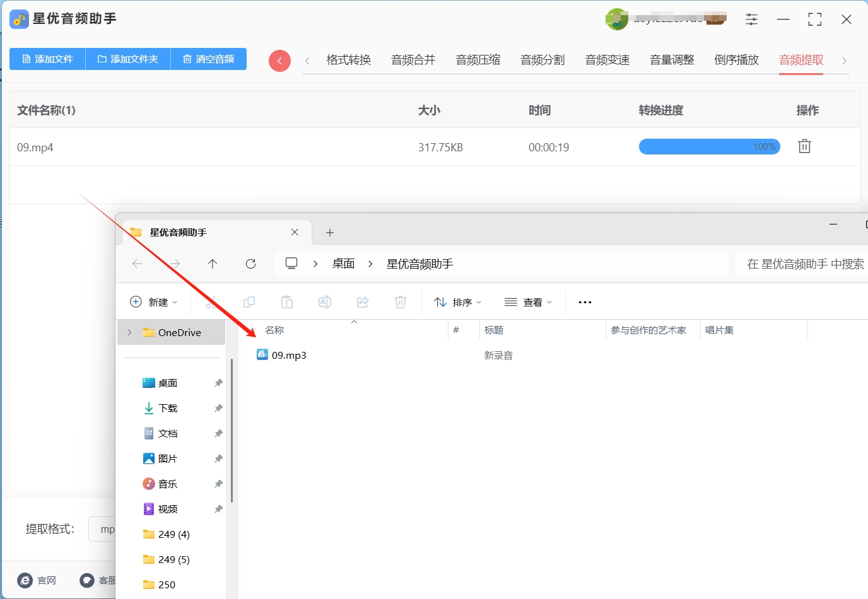This screenshot has height=599, width=868.
Task: Click the paste icon in Explorer toolbar
Action: [x=287, y=302]
